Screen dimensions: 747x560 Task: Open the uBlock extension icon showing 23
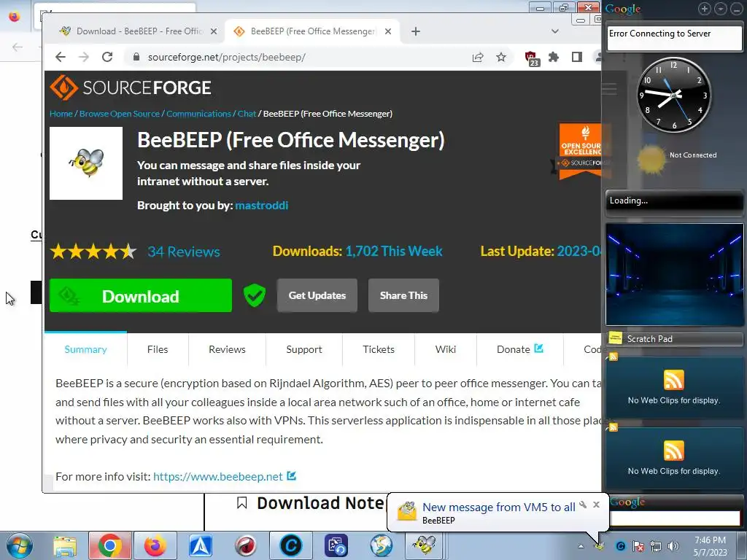532,58
